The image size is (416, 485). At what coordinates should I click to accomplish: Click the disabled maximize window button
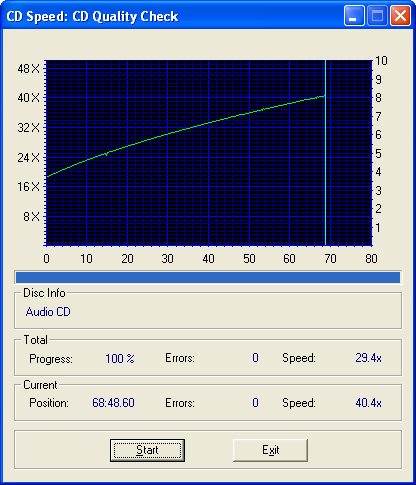tap(377, 16)
